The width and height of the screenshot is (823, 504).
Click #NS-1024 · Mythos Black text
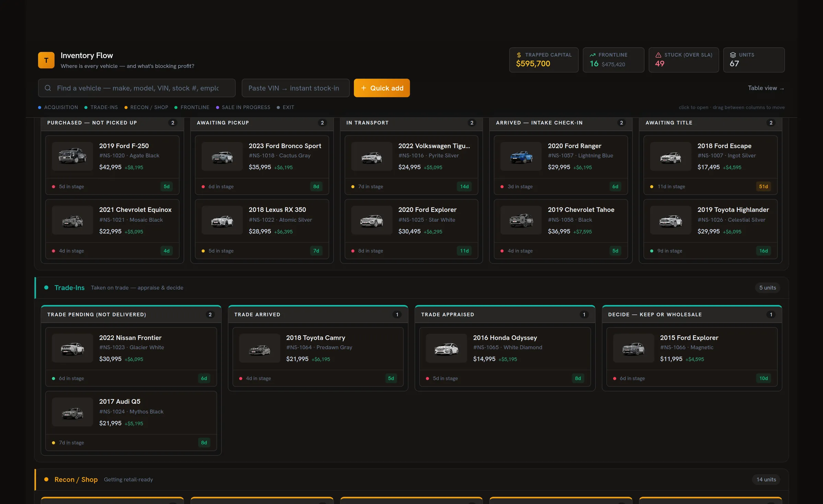(131, 411)
